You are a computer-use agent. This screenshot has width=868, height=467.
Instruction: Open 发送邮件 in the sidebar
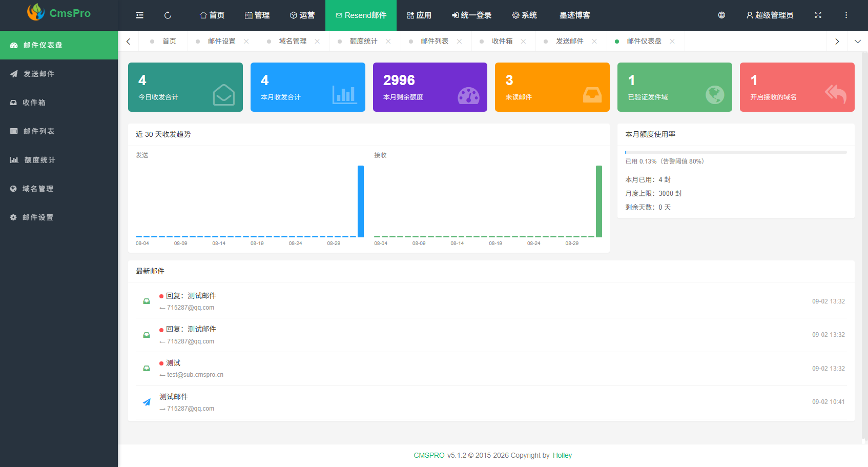click(59, 74)
